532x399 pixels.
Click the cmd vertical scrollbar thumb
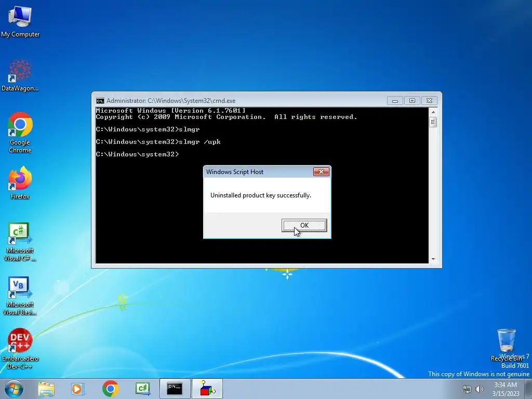point(433,122)
